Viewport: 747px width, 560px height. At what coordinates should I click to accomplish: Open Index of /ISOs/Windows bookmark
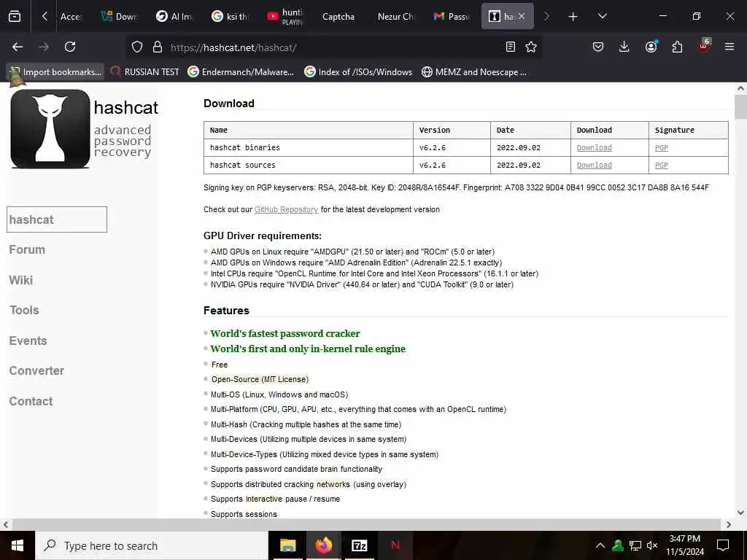point(358,72)
